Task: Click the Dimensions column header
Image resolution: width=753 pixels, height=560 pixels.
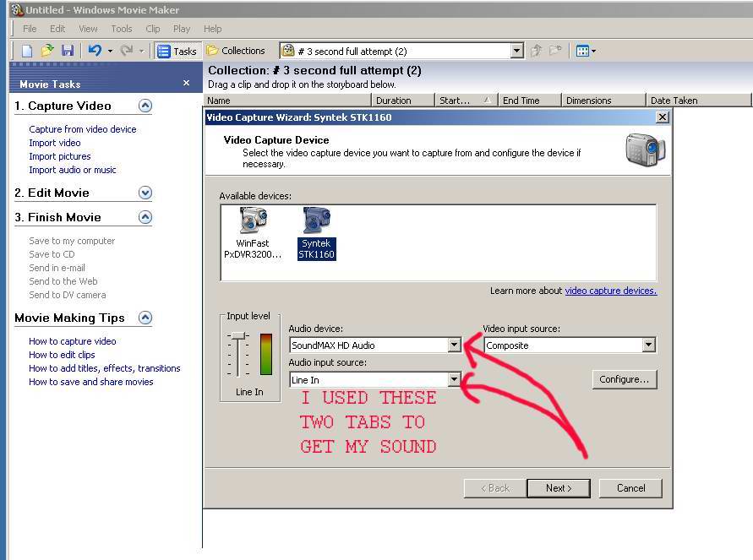Action: [x=603, y=101]
